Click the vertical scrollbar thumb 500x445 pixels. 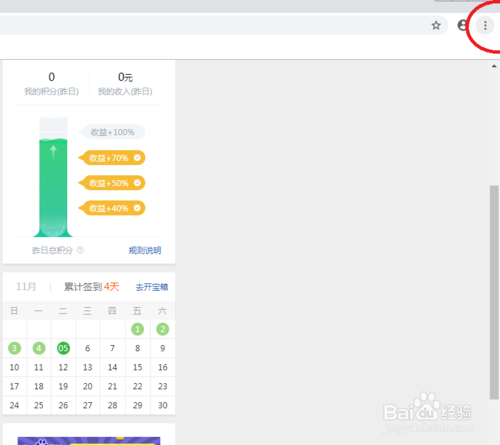pos(494,292)
